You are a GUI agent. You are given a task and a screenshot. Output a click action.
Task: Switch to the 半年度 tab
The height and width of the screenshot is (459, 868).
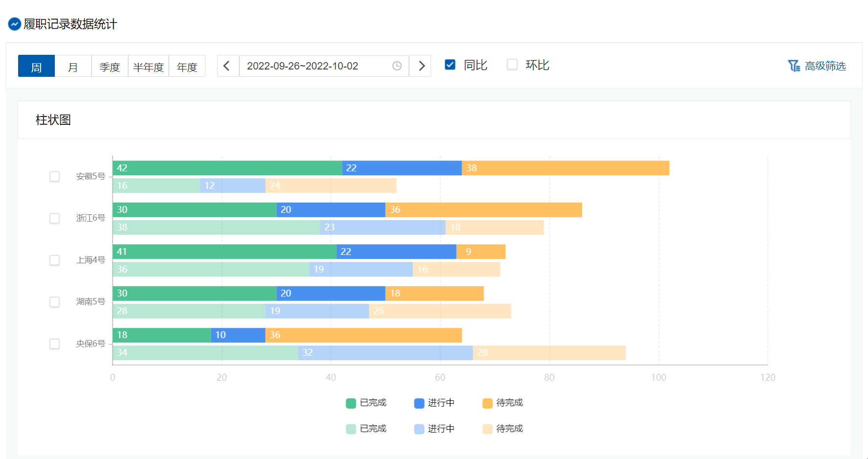148,66
